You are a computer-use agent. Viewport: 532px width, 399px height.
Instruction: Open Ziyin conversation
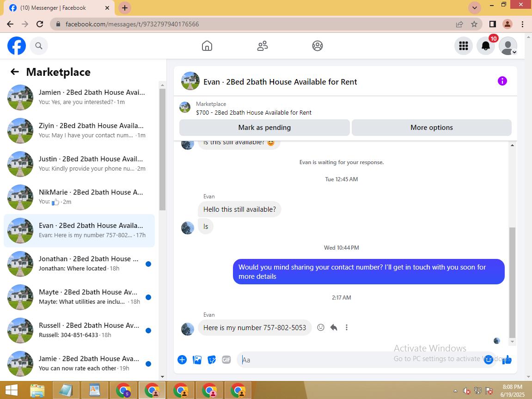tap(79, 131)
